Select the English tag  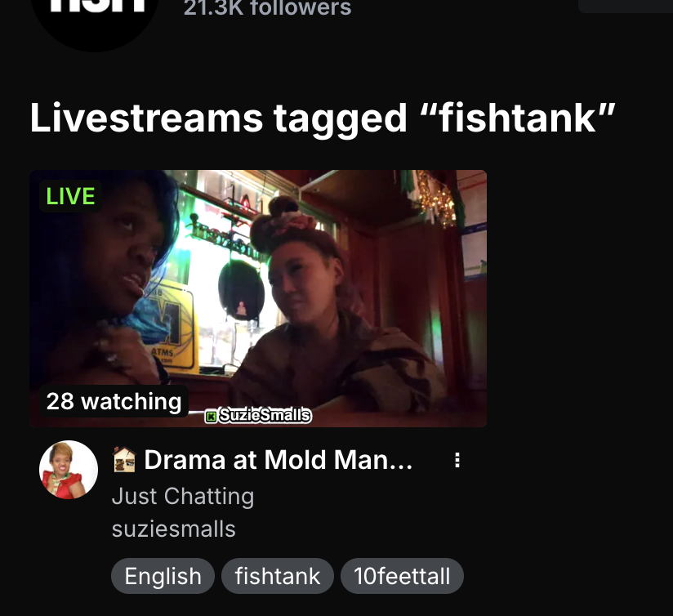pos(163,576)
